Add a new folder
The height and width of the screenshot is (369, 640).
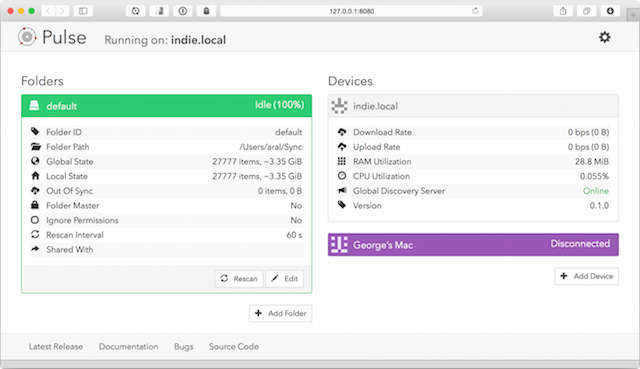tap(280, 313)
